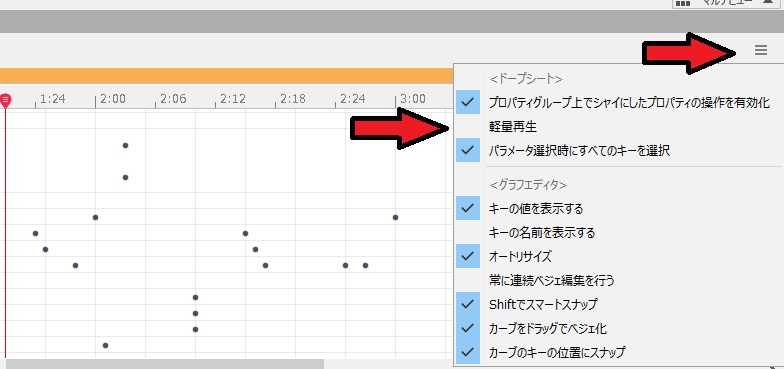This screenshot has height=369, width=784.
Task: Click the 1:24 mark on timeline ruler
Action: [52, 98]
